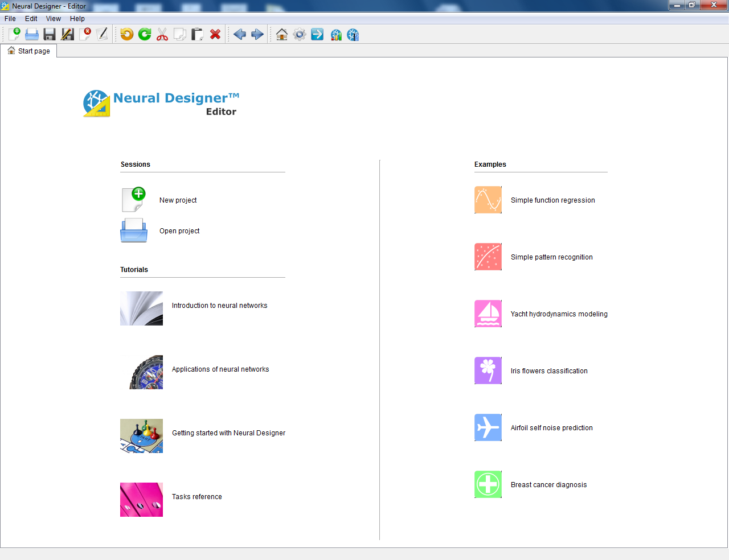Click the blue Forward arrow icon

[257, 34]
